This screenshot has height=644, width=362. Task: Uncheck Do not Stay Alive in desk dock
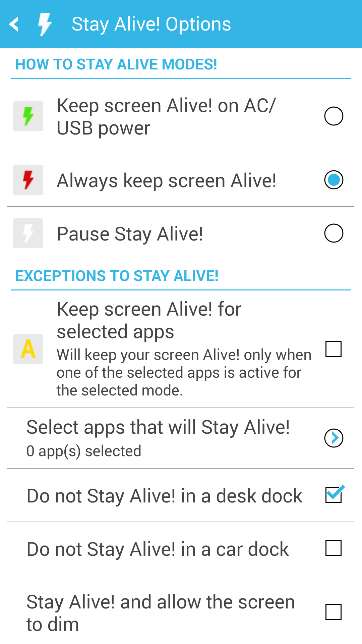tap(335, 494)
